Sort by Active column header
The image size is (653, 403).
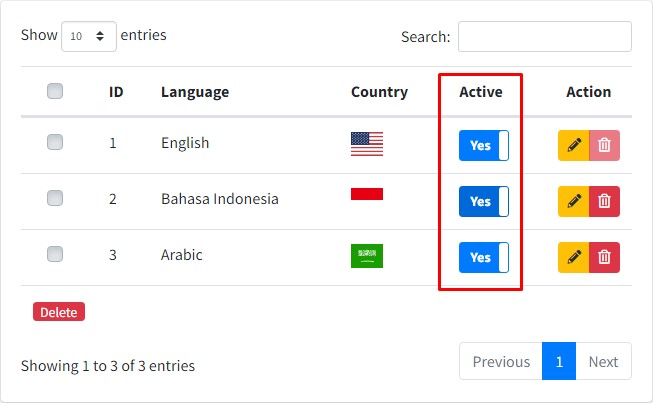[481, 92]
